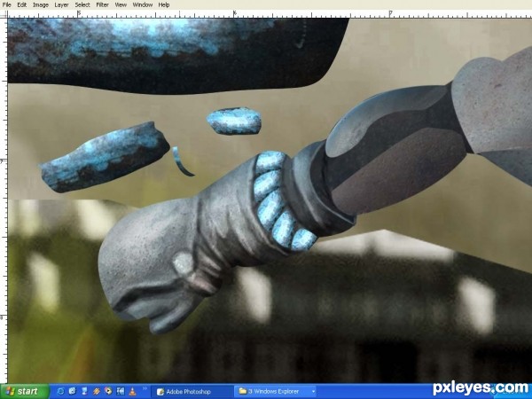
Task: Open the Help menu
Action: point(164,4)
